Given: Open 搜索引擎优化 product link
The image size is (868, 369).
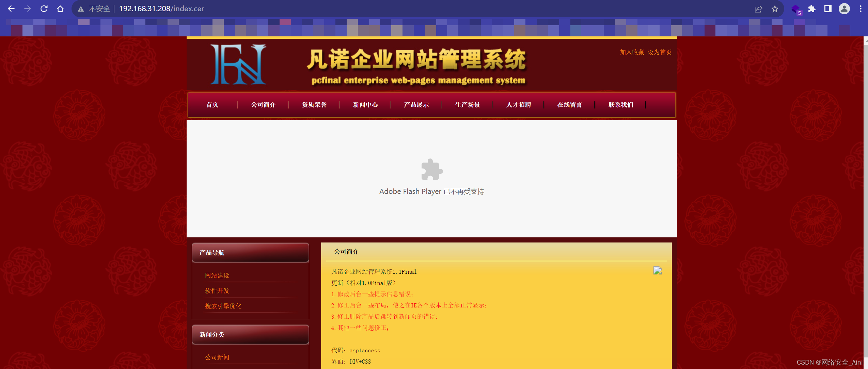Looking at the screenshot, I should pos(223,306).
